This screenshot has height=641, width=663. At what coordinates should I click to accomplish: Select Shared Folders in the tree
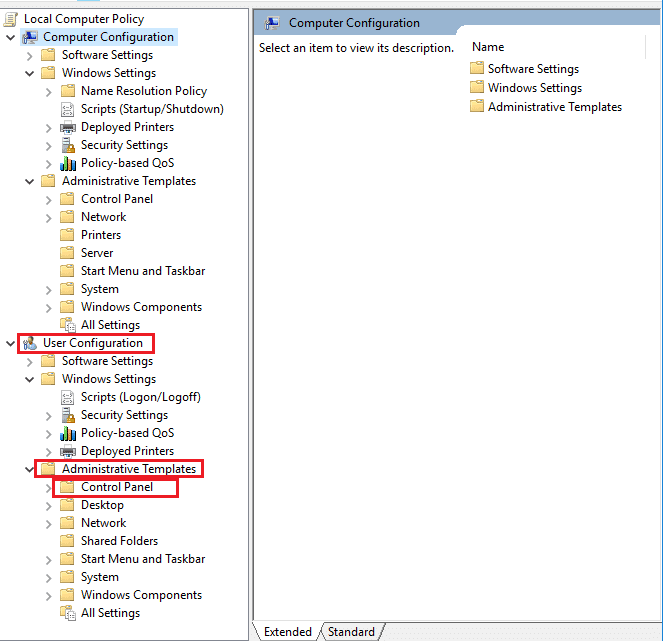coord(119,541)
